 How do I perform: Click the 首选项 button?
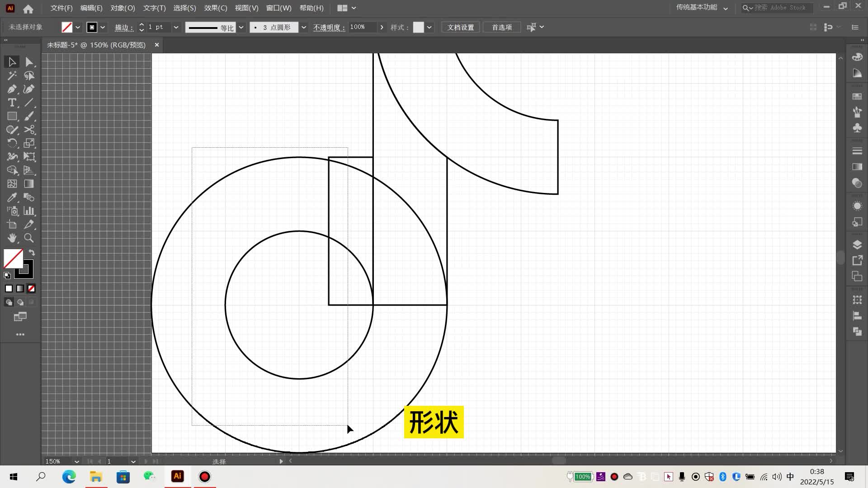tap(501, 27)
